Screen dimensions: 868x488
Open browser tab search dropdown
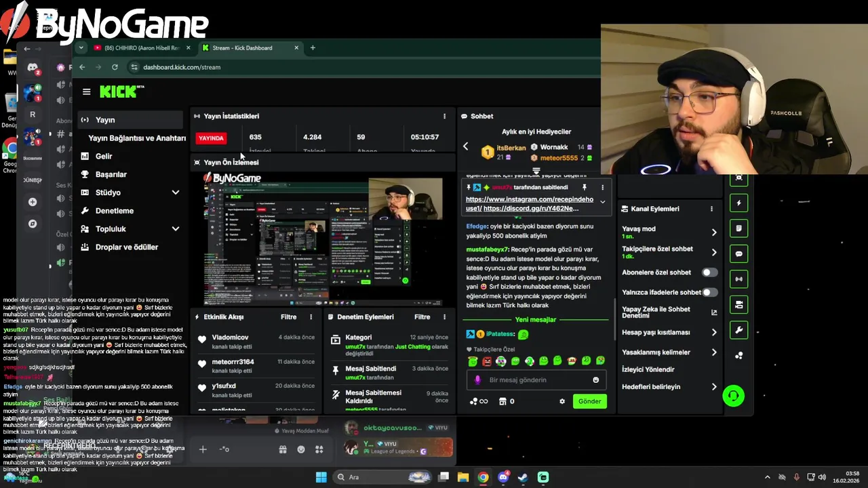click(81, 48)
